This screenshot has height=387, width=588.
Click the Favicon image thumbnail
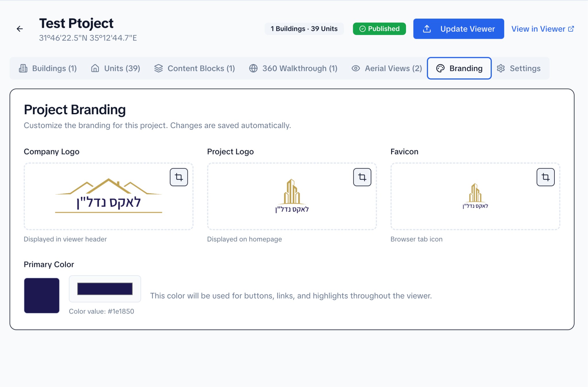click(475, 197)
